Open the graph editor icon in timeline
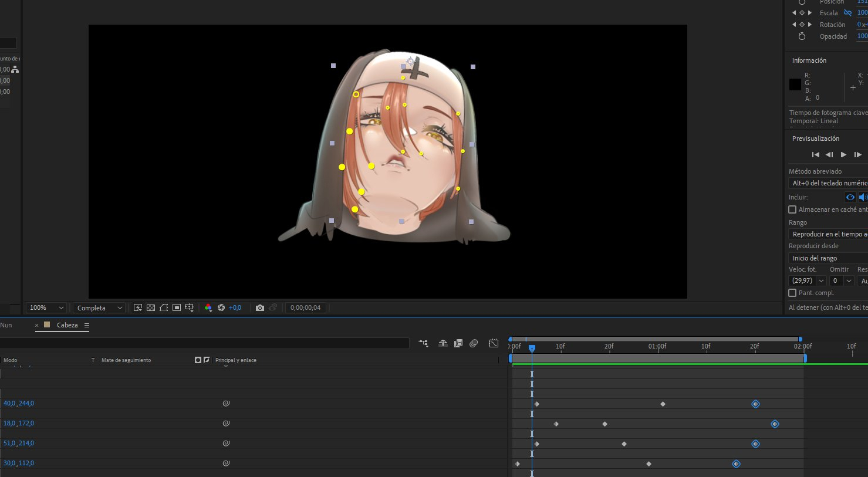This screenshot has width=868, height=477. pos(494,343)
